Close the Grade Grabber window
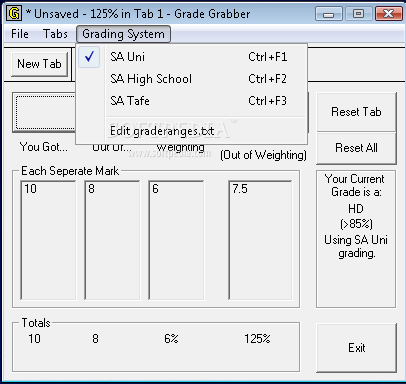 click(388, 14)
